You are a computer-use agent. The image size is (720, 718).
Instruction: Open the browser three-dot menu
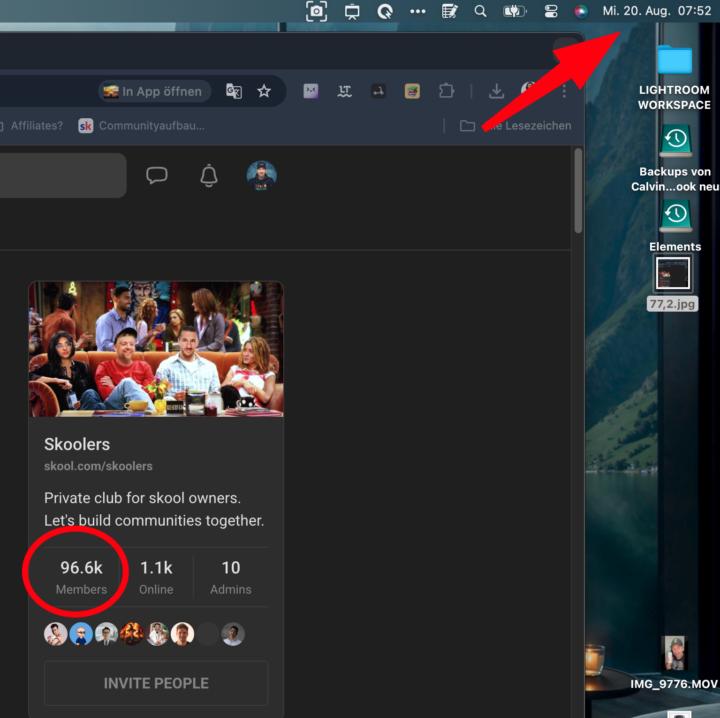tap(564, 91)
